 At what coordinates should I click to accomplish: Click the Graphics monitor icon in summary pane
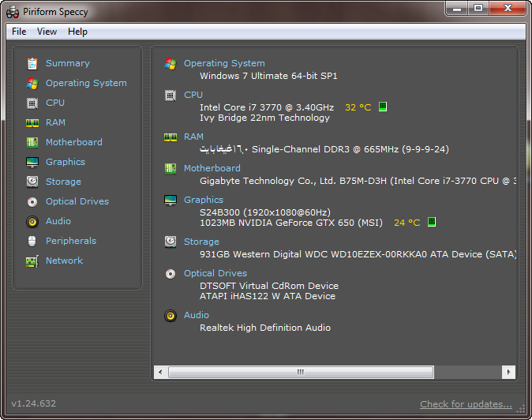click(170, 201)
